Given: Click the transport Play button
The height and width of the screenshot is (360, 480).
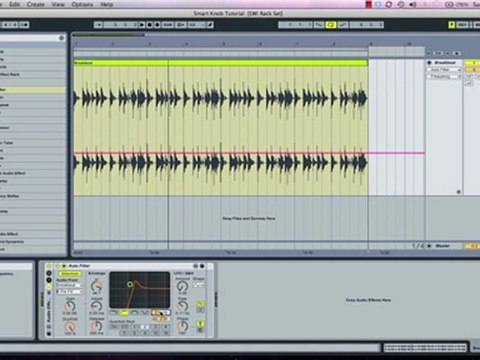Looking at the screenshot, I should click(x=142, y=25).
